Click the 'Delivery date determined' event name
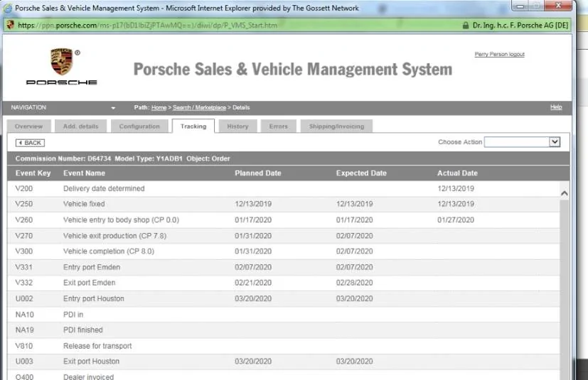 104,188
